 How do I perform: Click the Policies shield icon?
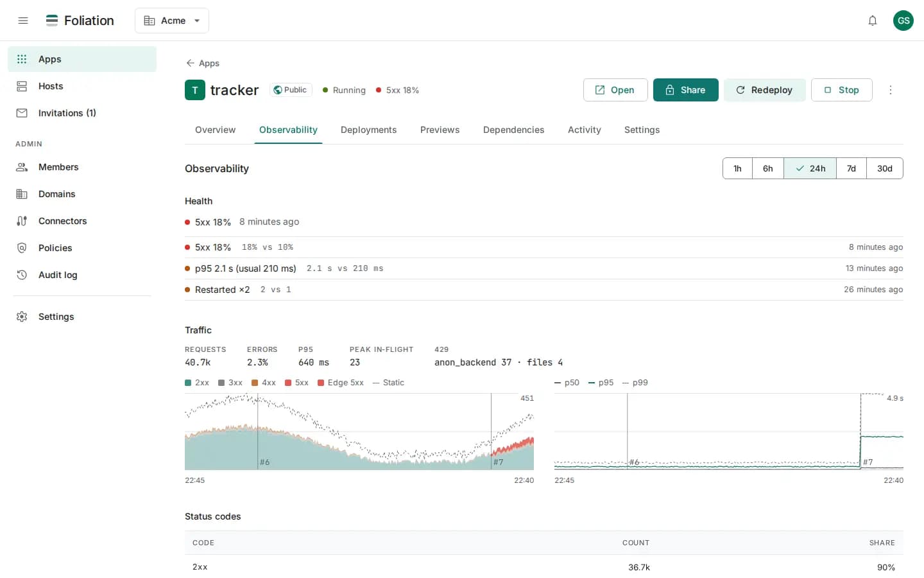pyautogui.click(x=22, y=248)
